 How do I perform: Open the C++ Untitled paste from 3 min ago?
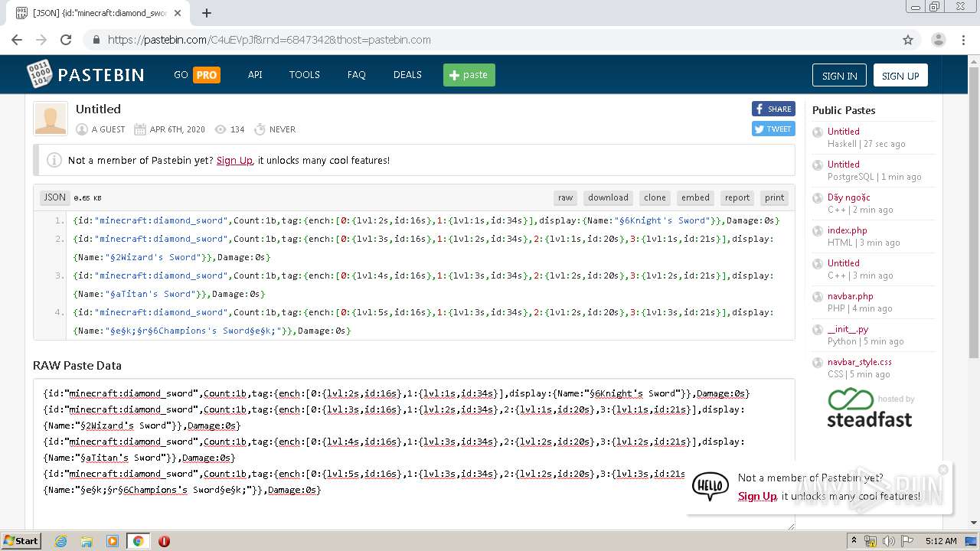coord(843,263)
